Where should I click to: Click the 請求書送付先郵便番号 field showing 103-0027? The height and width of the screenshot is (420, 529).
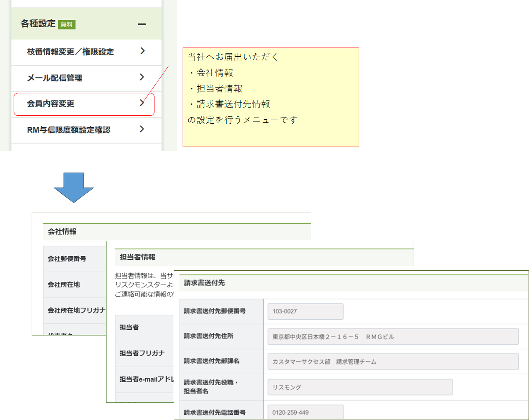coord(305,311)
